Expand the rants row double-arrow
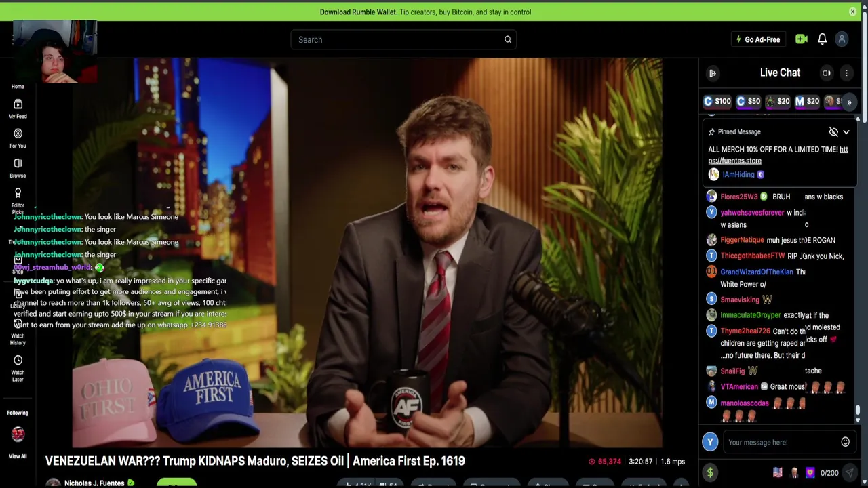The width and height of the screenshot is (868, 488). (849, 102)
